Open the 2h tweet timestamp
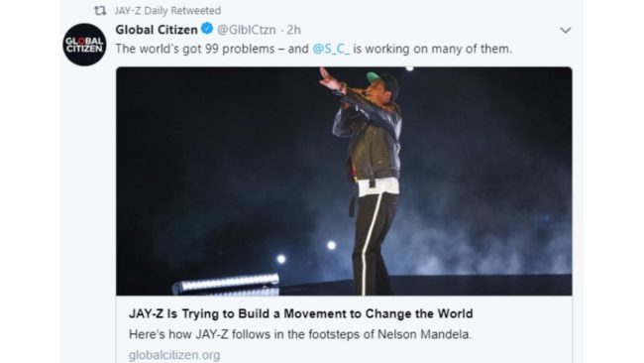Viewport: 644px width, 363px height. click(293, 30)
